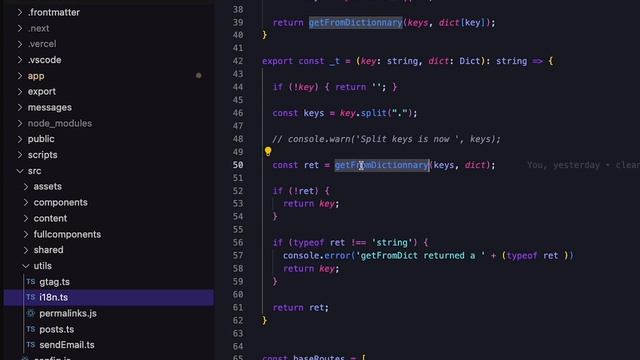Select the fullcomponents folder name
Screen dimensions: 640x360
pyautogui.click(x=67, y=234)
